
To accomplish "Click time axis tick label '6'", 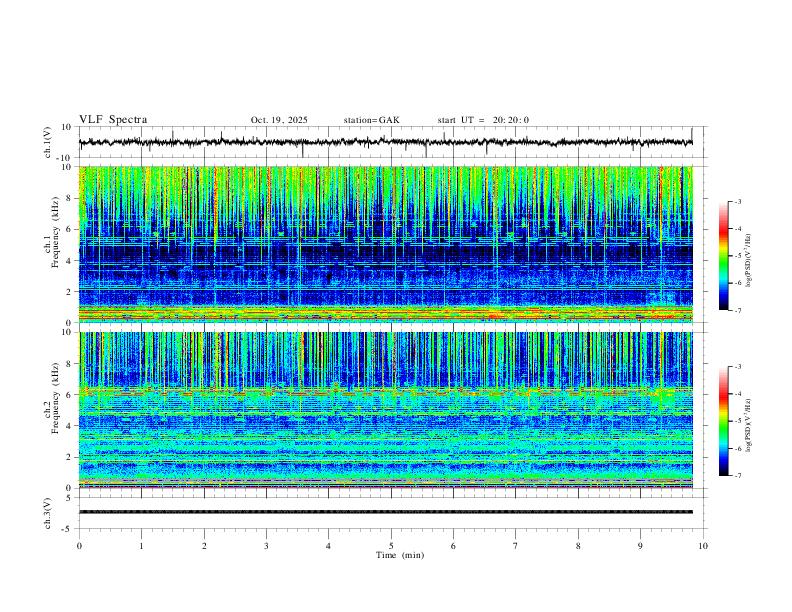I will coord(454,546).
